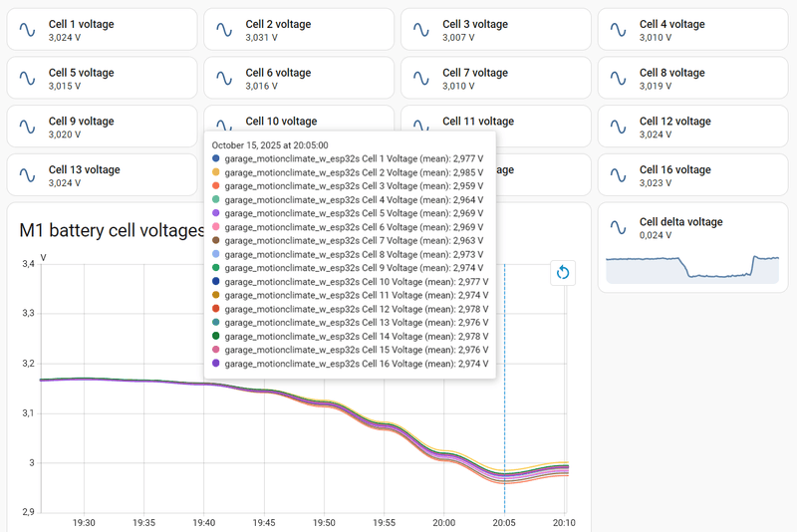797x532 pixels.
Task: Click the Cell 4 voltage sine-wave icon
Action: point(620,30)
